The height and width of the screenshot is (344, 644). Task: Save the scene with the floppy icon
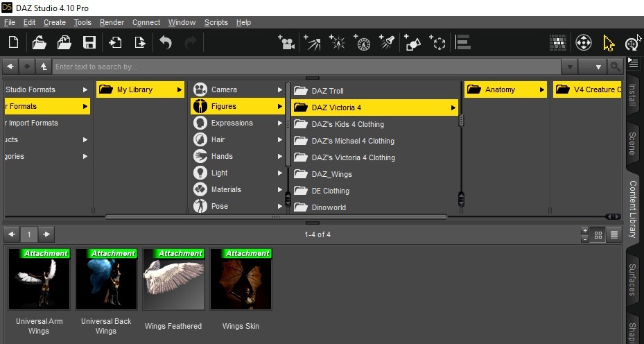click(89, 42)
